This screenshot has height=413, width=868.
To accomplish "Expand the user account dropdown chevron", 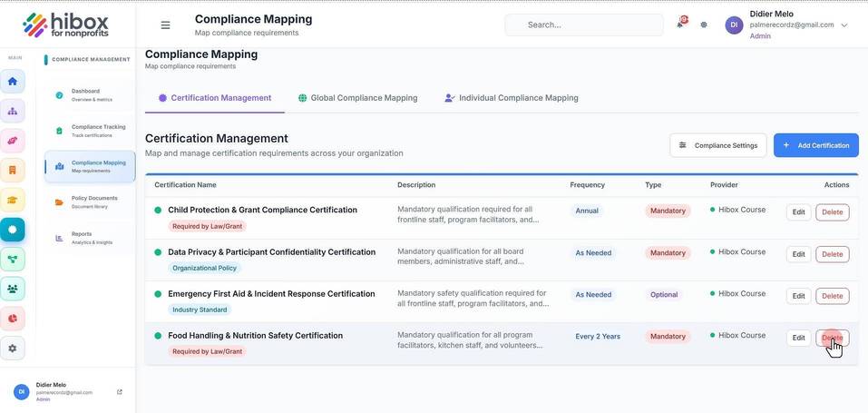I will point(844,25).
